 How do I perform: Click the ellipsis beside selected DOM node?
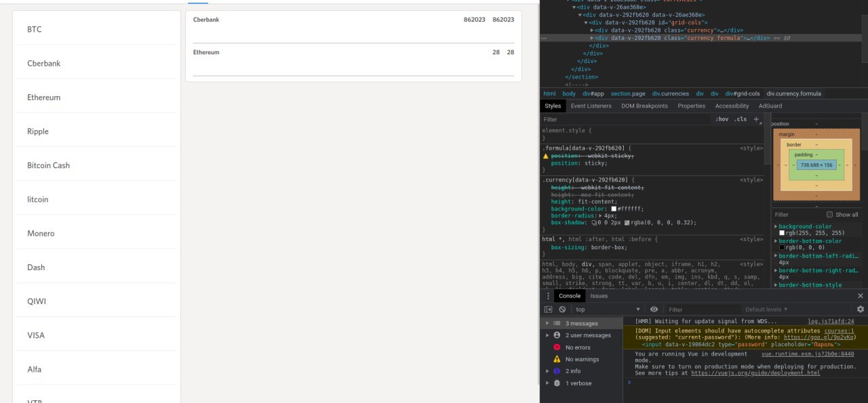544,39
